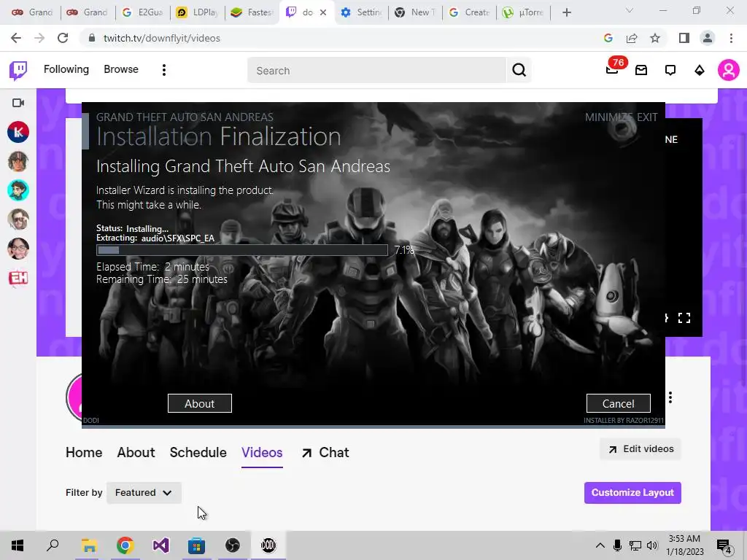
Task: Click Browse in Twitch navigation
Action: click(x=121, y=69)
